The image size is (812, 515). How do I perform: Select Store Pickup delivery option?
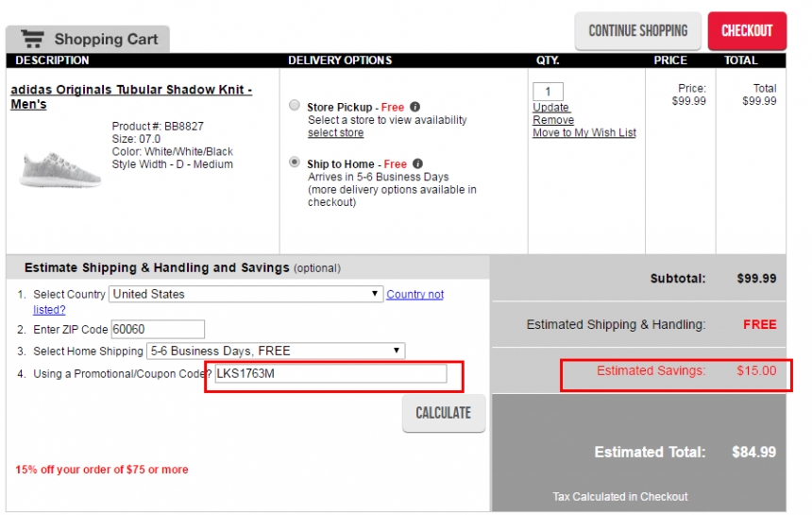[295, 105]
